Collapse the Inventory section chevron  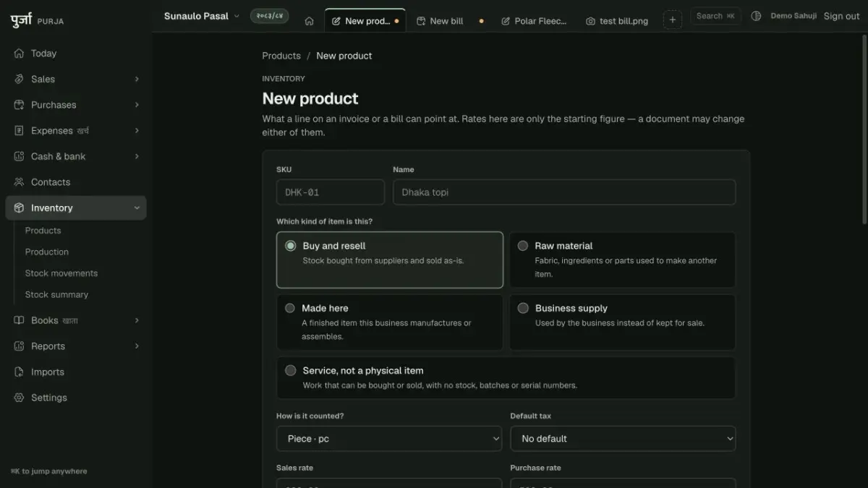pos(137,208)
